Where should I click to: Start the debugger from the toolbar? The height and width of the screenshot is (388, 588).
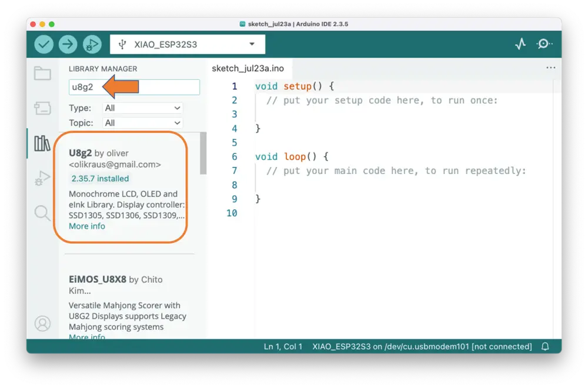click(x=92, y=44)
